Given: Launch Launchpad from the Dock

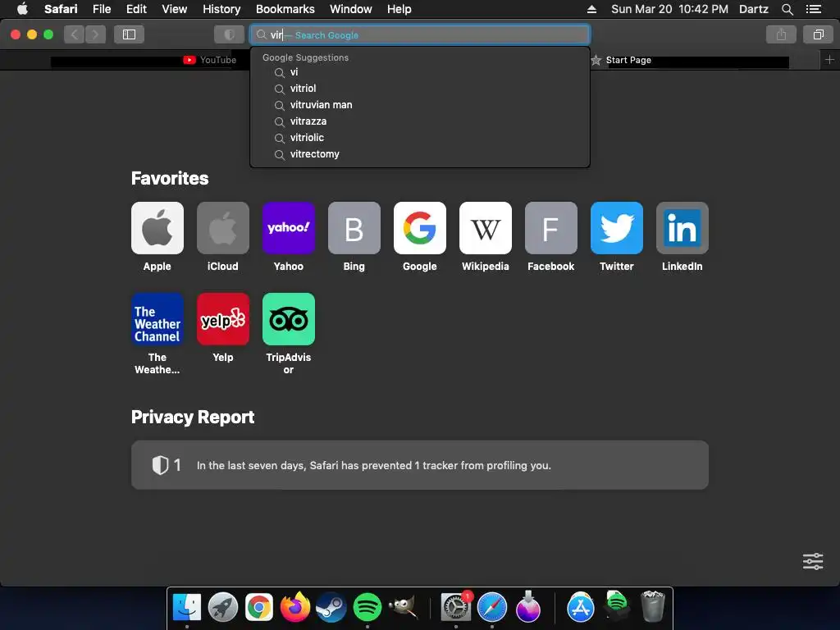Looking at the screenshot, I should tap(223, 608).
